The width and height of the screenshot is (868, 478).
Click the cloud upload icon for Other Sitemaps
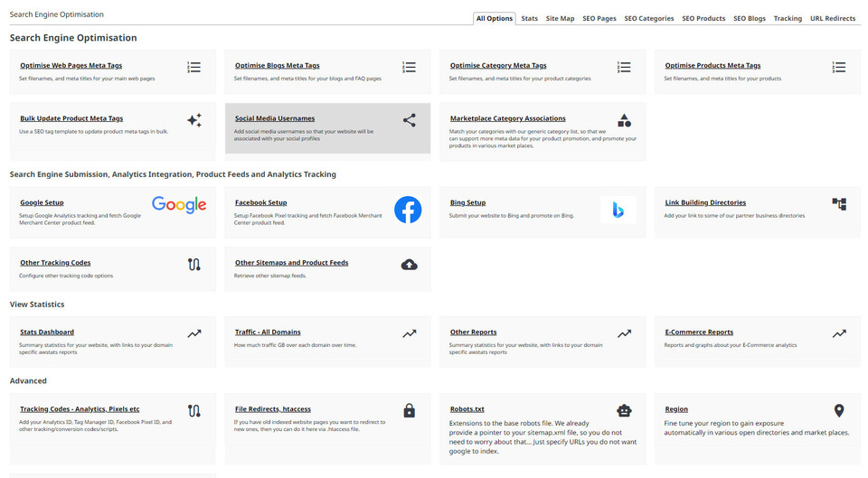[409, 265]
